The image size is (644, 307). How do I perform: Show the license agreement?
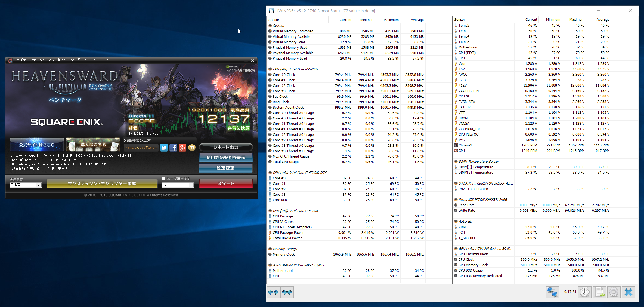226,158
